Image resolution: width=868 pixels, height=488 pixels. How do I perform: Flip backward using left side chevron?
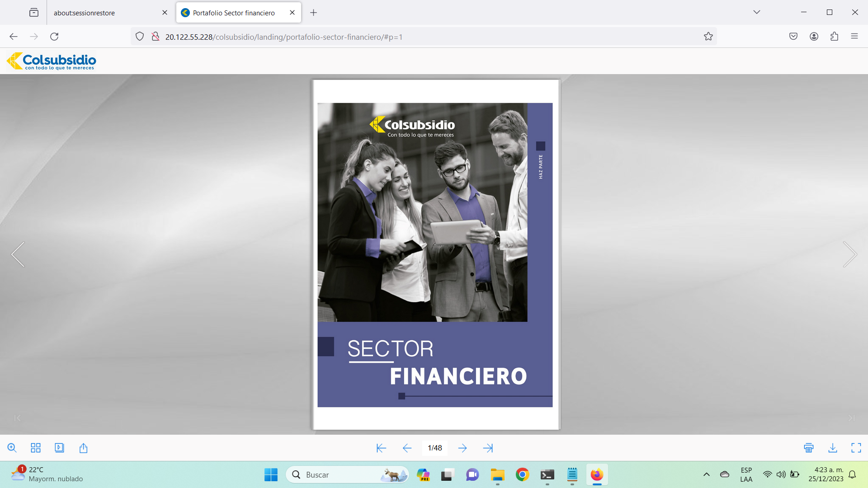pyautogui.click(x=18, y=254)
